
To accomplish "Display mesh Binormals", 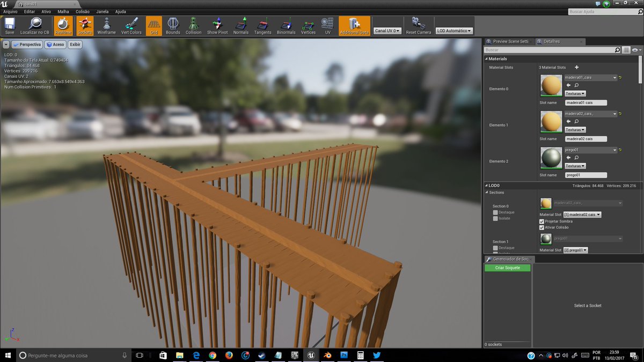I will [286, 26].
